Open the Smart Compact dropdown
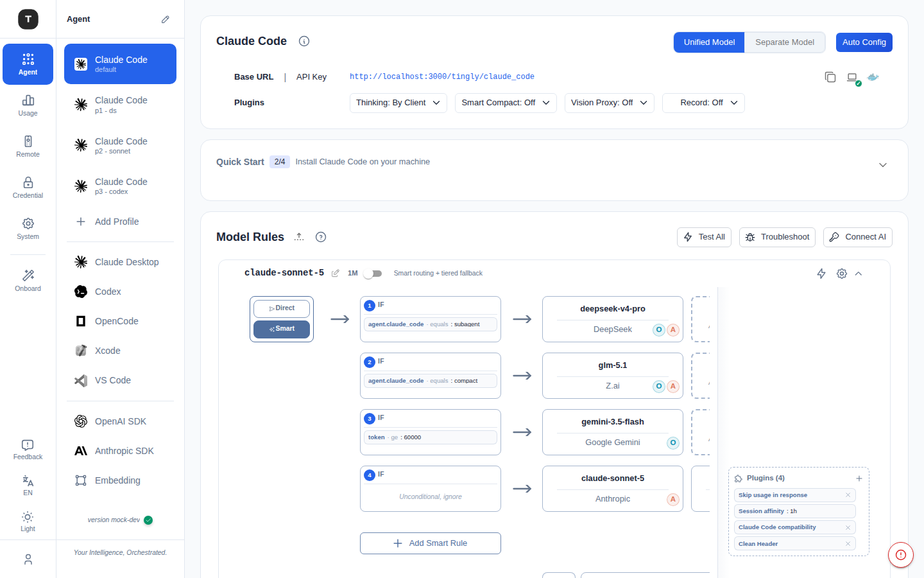This screenshot has height=578, width=924. click(506, 103)
